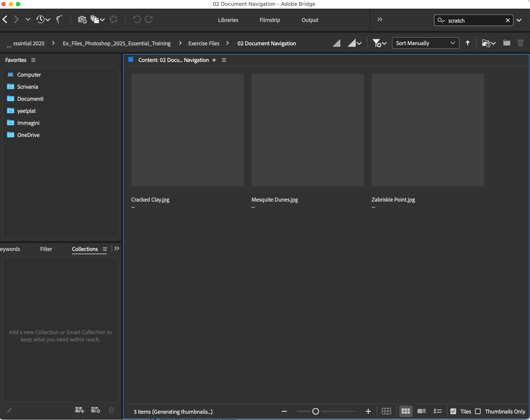Screen dimensions: 530x420
Task: Uncheck the Tiles checkbox
Action: (453, 411)
